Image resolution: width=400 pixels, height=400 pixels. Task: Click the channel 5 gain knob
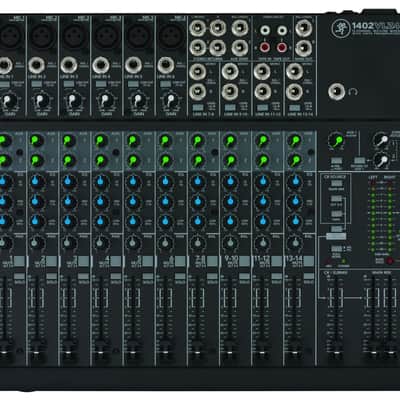point(137,100)
